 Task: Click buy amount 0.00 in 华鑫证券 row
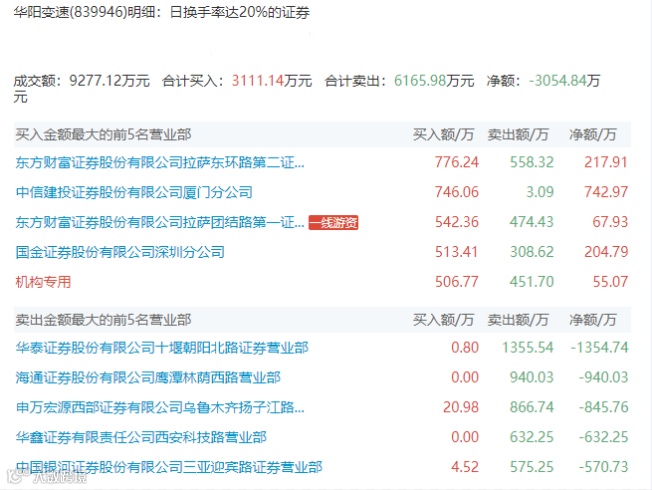(x=465, y=437)
